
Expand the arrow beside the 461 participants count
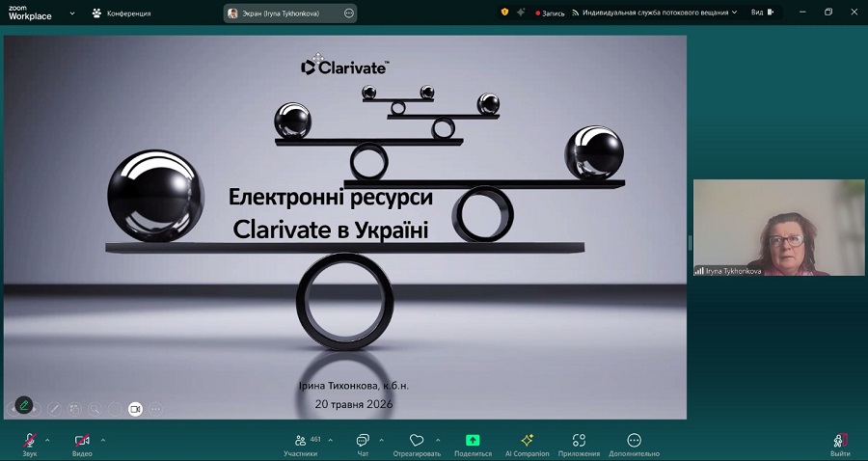coord(331,441)
